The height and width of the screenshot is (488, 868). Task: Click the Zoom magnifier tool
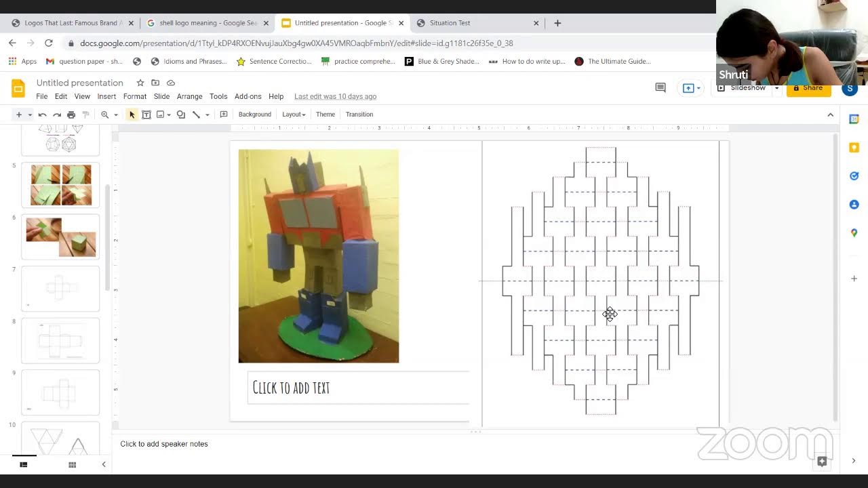(105, 115)
